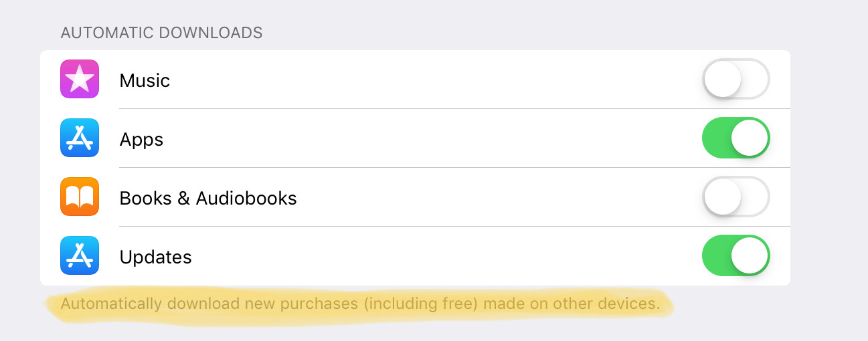The image size is (868, 341).
Task: Tap the Books & Audiobooks label
Action: [207, 199]
